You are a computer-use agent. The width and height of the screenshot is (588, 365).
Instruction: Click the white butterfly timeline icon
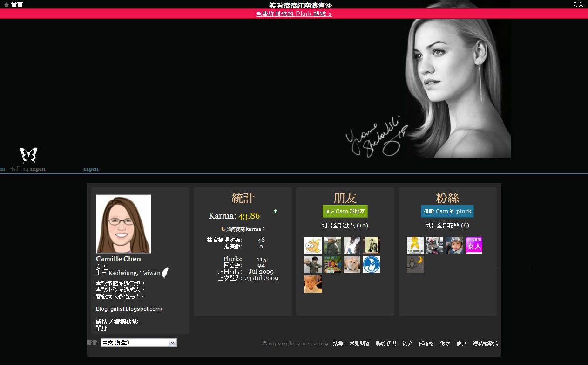pyautogui.click(x=28, y=155)
